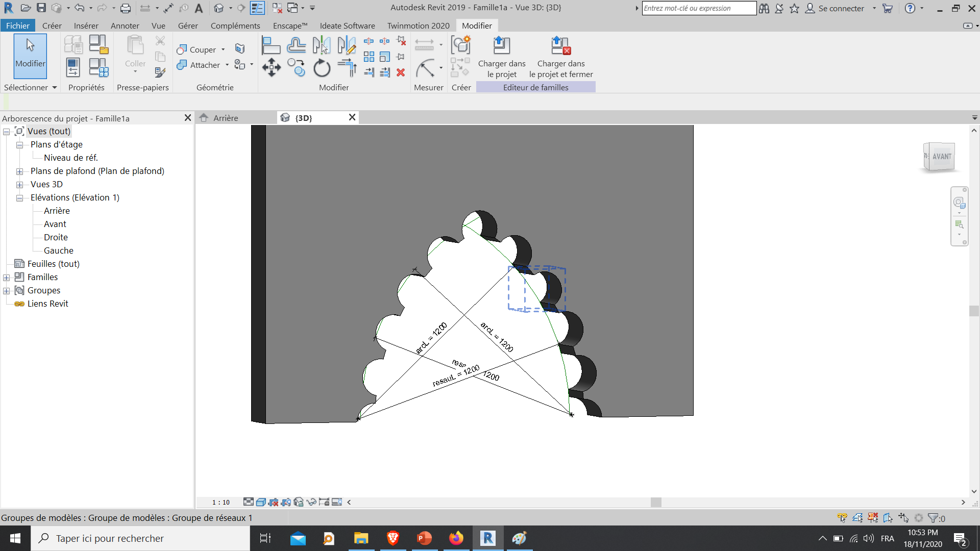Expand the Vues 3D tree node

[20, 184]
